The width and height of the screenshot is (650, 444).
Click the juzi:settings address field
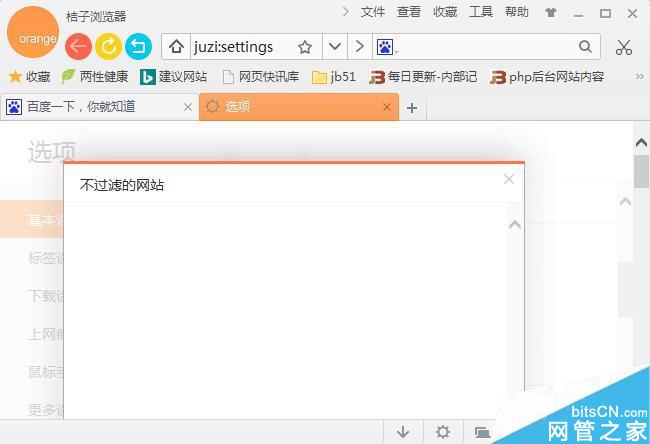click(242, 47)
